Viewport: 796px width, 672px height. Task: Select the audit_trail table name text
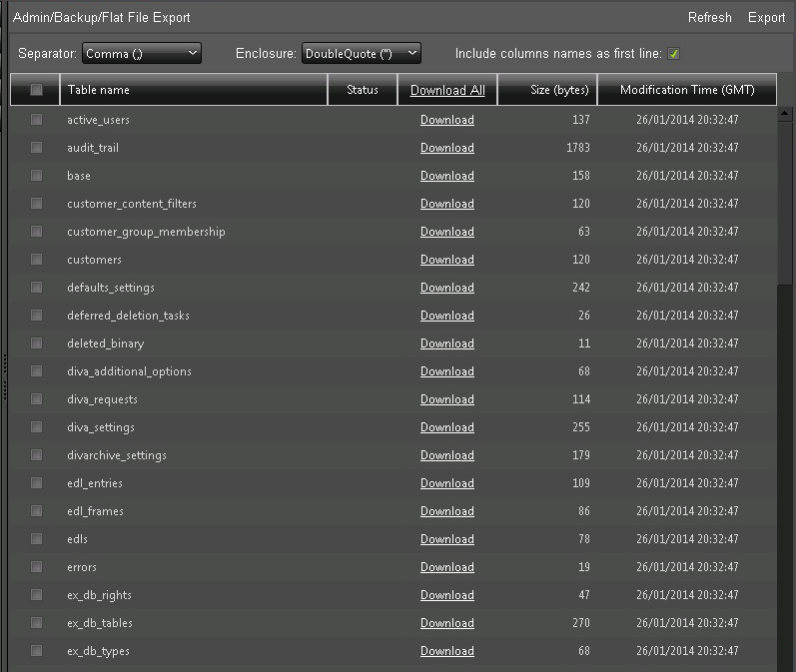tap(93, 148)
